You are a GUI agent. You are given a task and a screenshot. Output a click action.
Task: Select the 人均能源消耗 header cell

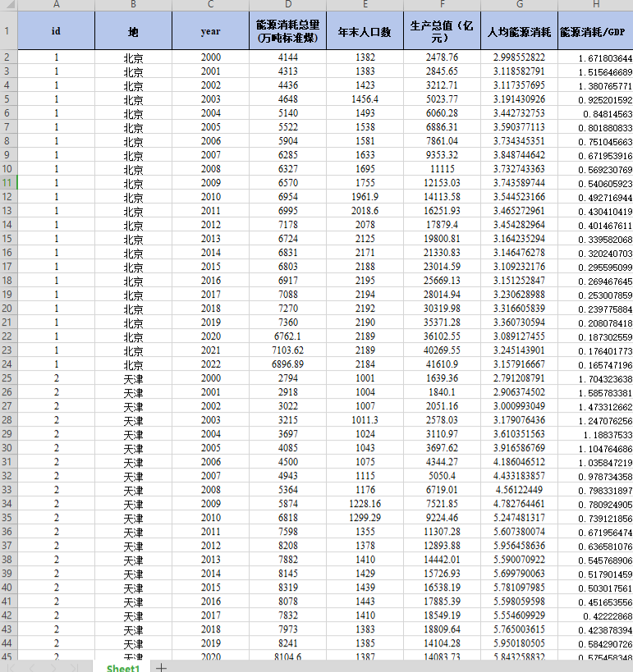(520, 30)
